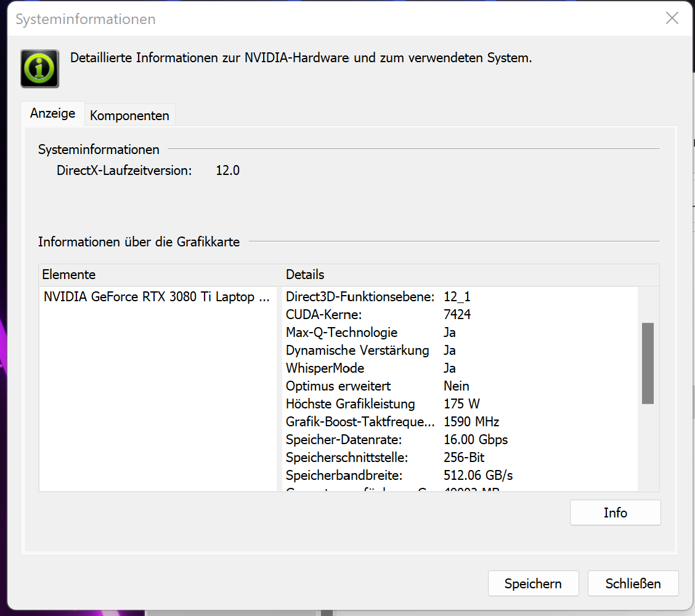Click the Direct3D-Funktionsebene row
This screenshot has width=695, height=616.
pos(378,297)
